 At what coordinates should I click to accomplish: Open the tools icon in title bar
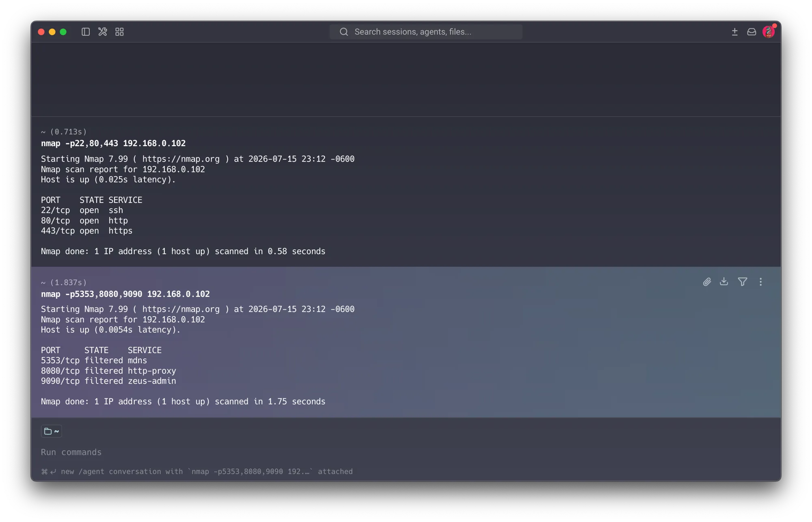click(102, 32)
